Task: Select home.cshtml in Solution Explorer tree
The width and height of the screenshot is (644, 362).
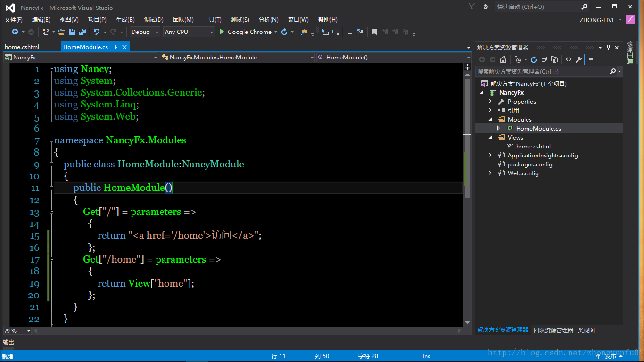Action: coord(533,146)
